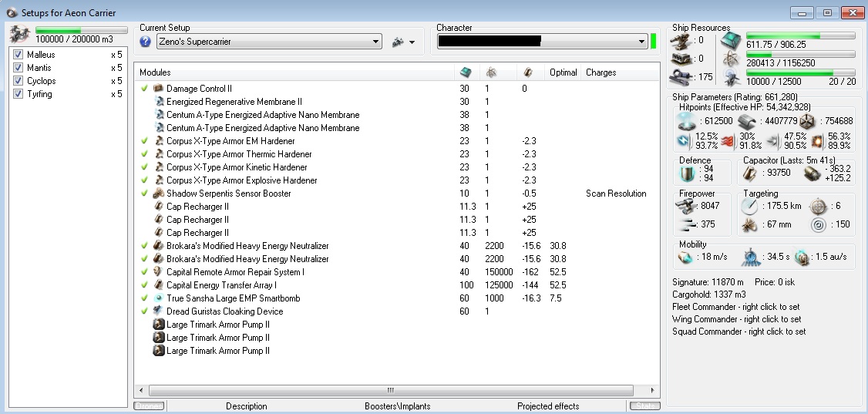This screenshot has width=868, height=414.
Task: Click the shield hitpoints icon showing 612500
Action: [x=687, y=121]
